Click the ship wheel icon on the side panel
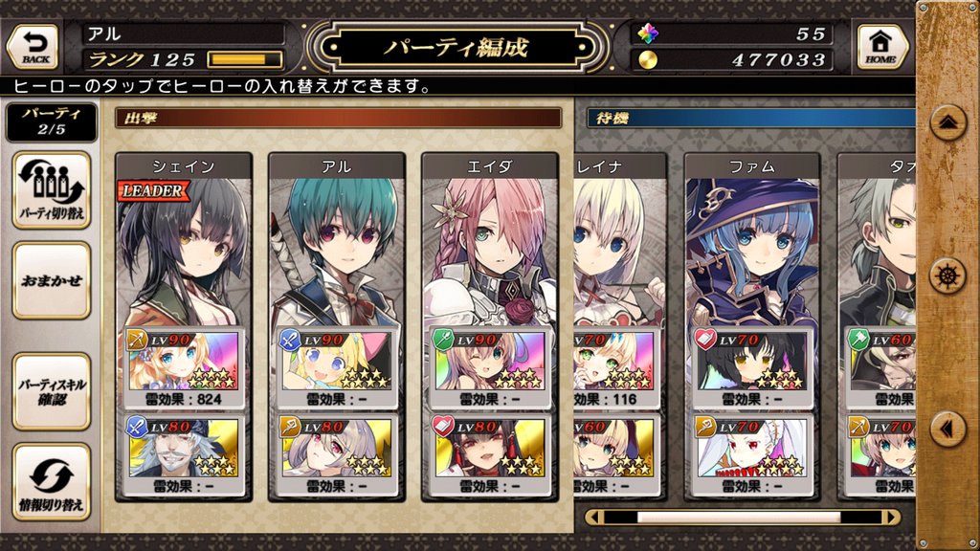 (948, 276)
